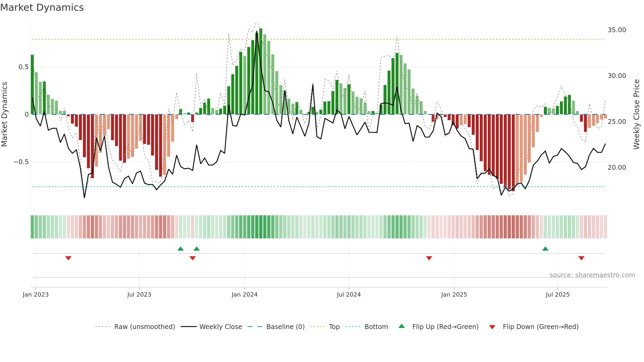644x362 pixels.
Task: Click the Jul 2023 axis label
Action: pos(139,294)
